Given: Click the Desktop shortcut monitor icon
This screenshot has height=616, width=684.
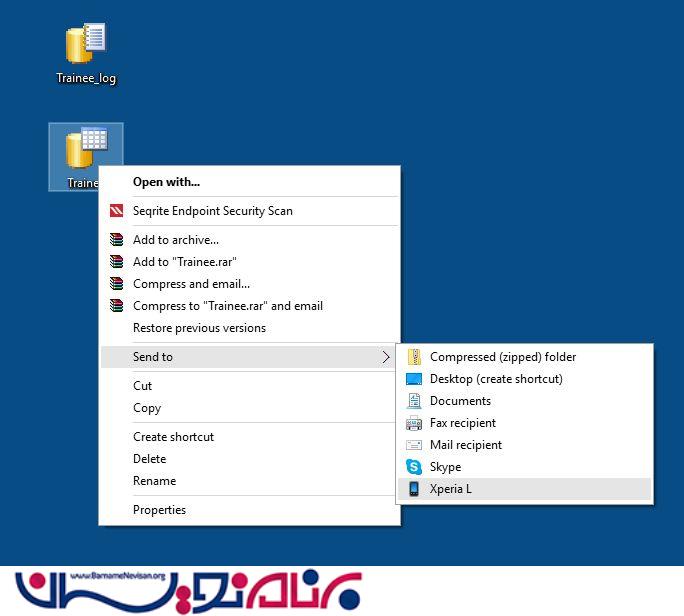Looking at the screenshot, I should [414, 379].
